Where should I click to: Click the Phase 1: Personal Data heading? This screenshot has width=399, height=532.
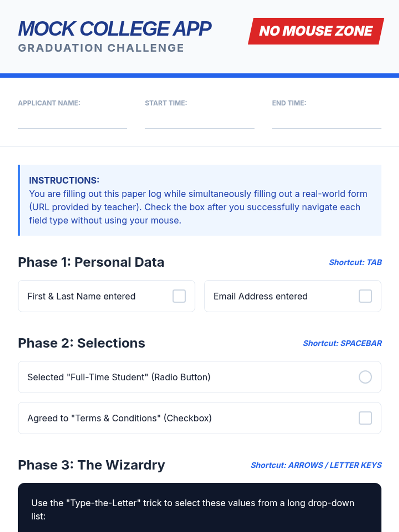(91, 262)
